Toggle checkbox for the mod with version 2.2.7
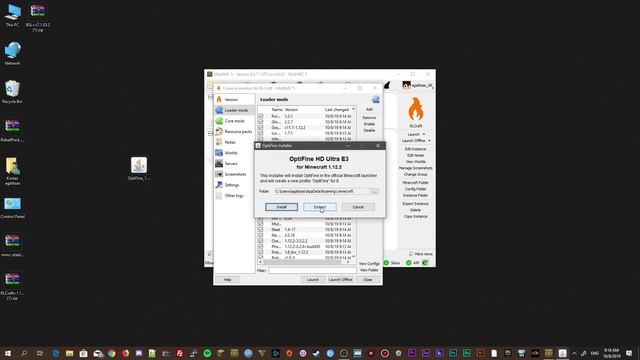The width and height of the screenshot is (640, 360). [261, 122]
